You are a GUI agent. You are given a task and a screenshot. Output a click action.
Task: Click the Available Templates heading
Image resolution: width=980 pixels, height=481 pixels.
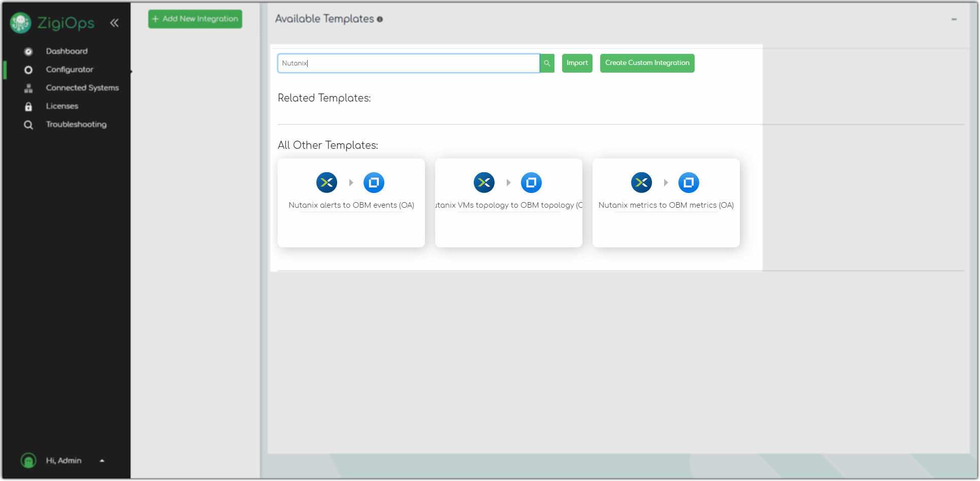pos(324,19)
